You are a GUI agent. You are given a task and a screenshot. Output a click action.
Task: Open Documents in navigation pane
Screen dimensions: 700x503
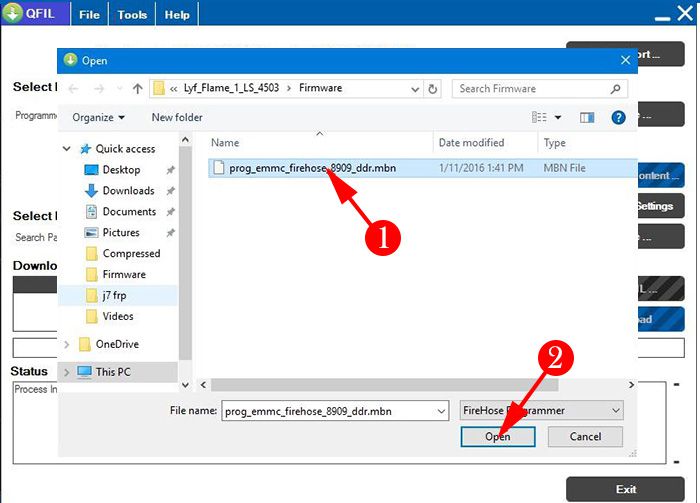click(x=129, y=212)
